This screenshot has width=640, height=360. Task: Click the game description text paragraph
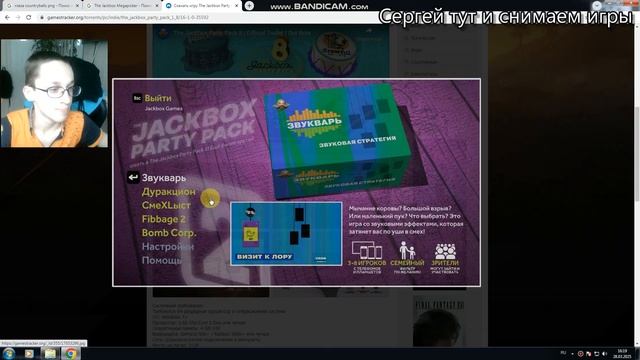pyautogui.click(x=406, y=220)
